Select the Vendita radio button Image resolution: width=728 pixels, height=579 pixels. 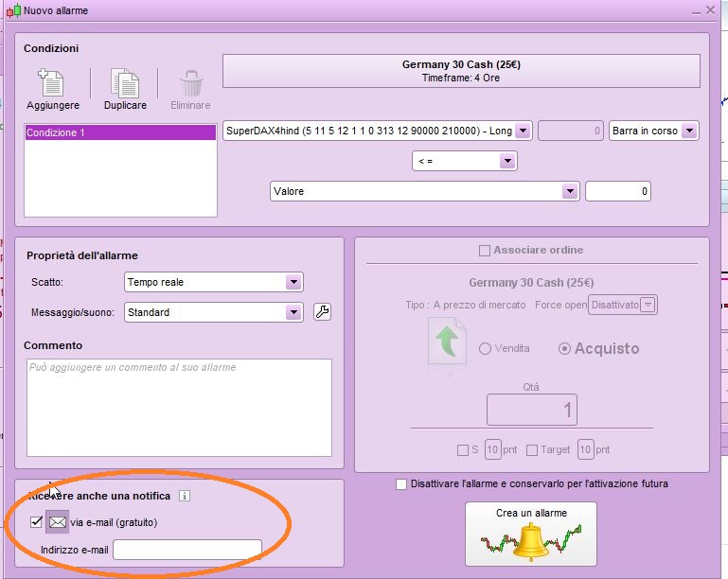click(485, 348)
